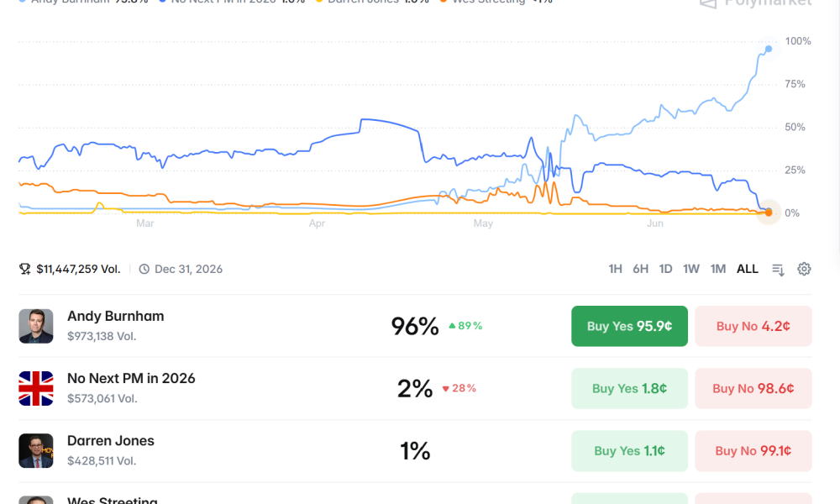The image size is (840, 504).
Task: Click the $573,061 Vol. text
Action: 102,398
